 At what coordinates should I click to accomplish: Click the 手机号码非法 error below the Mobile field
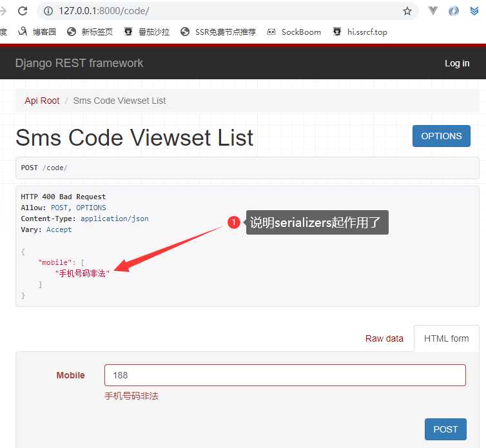[x=131, y=396]
